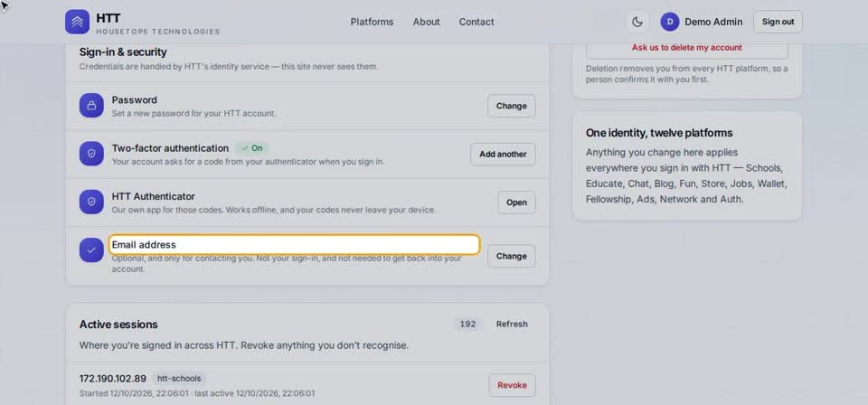868x405 pixels.
Task: Click the Two-factor authentication shield icon
Action: 91,154
